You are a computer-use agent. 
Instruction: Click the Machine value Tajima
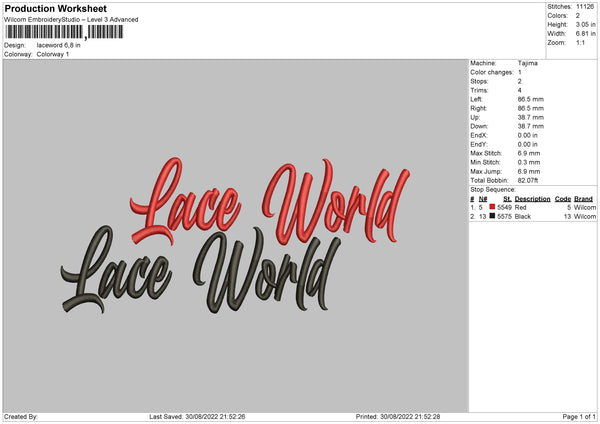(x=528, y=63)
